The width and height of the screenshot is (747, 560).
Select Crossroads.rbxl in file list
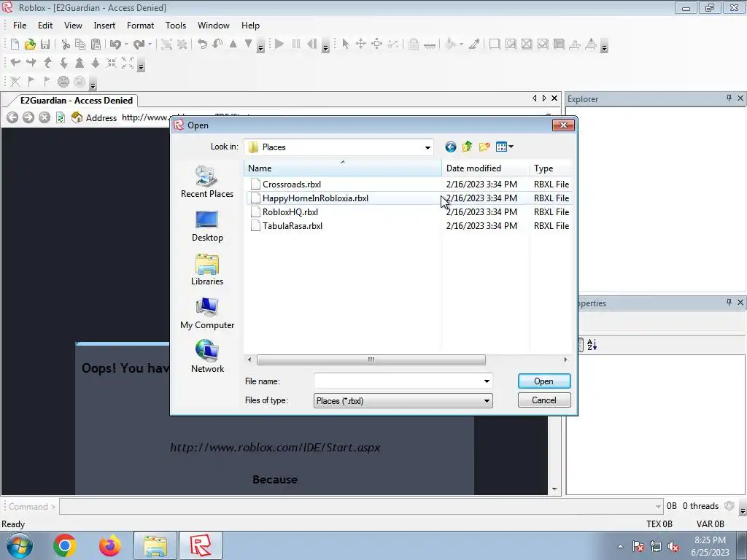point(292,184)
